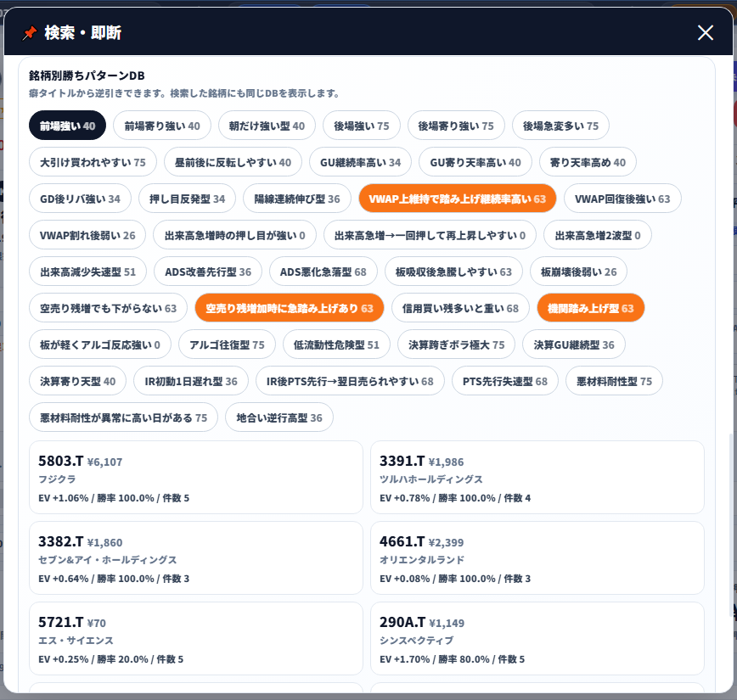Screen dimensions: 737x700
Task: Click the 決算跨ぎボラ極大 75 chip
Action: click(456, 344)
